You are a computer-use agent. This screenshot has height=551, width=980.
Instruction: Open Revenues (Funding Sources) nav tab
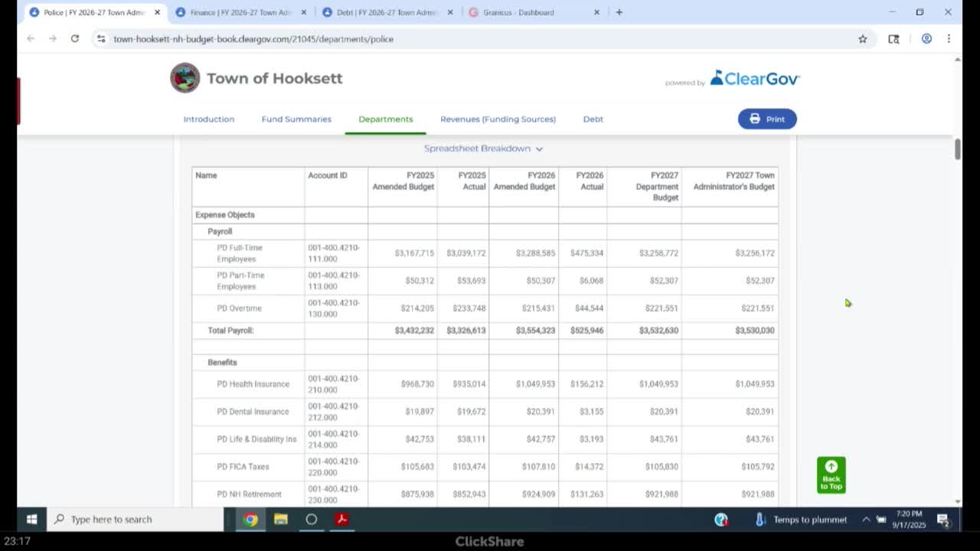(x=498, y=119)
